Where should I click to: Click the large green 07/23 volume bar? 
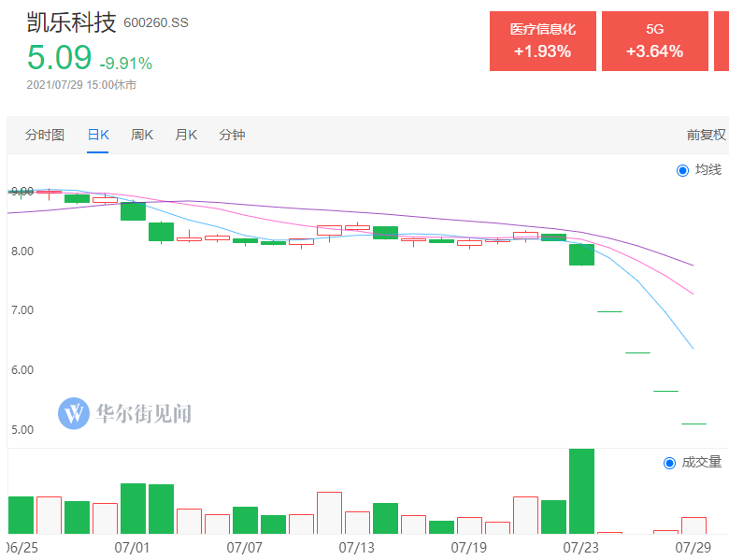(x=581, y=491)
